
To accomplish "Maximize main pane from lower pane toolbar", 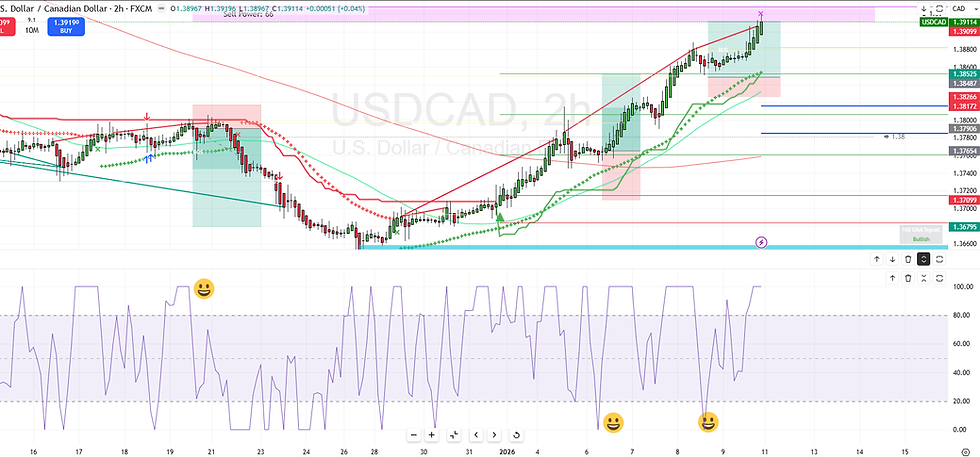I will coord(939,259).
